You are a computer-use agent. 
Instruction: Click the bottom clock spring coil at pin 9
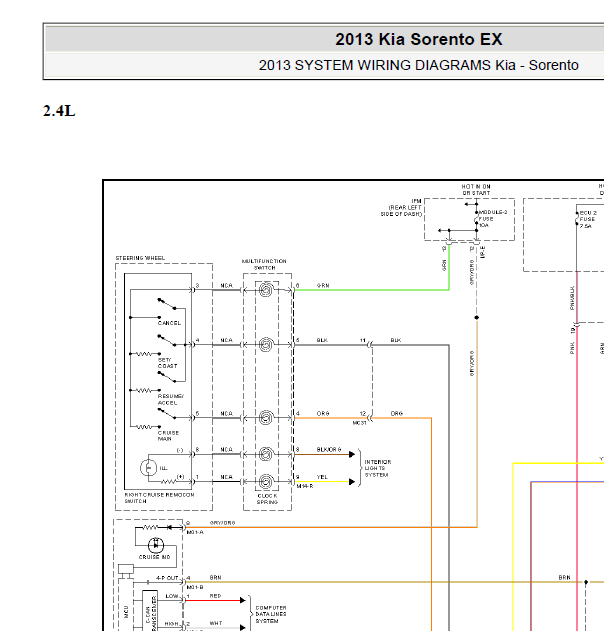click(x=266, y=481)
